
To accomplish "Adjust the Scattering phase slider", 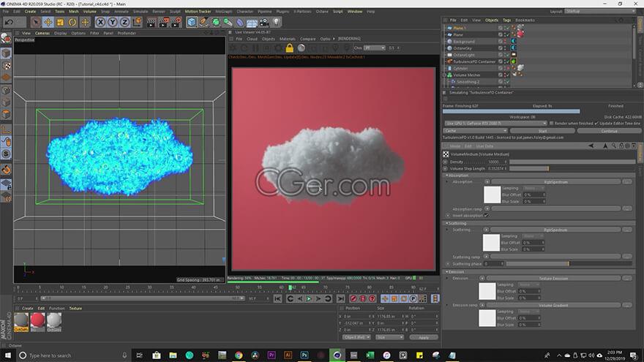I will (571, 263).
